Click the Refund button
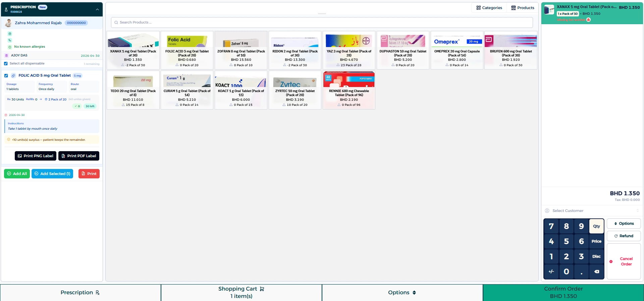This screenshot has width=644, height=301. (x=624, y=236)
